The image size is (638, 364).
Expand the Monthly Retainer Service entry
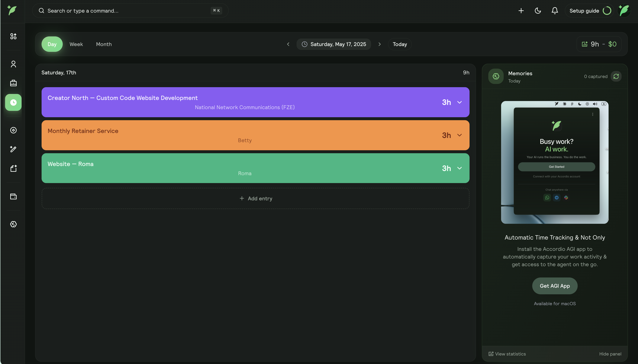[460, 135]
